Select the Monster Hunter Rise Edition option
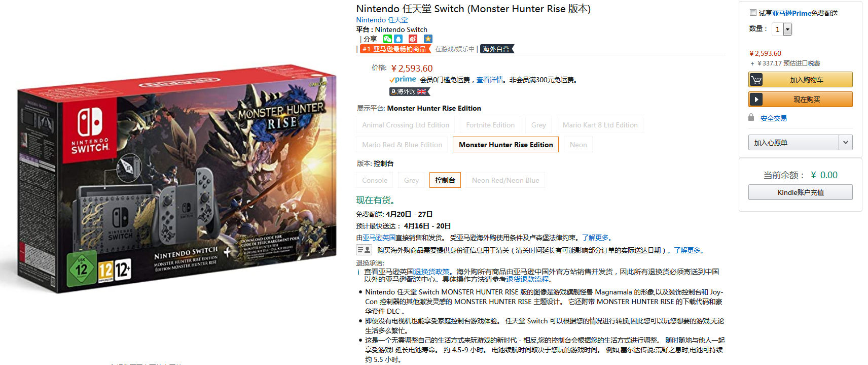868x365 pixels. coord(506,145)
